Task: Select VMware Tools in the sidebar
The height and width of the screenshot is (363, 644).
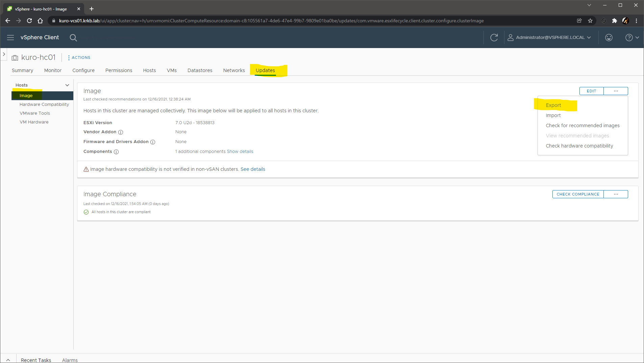Action: 35,113
